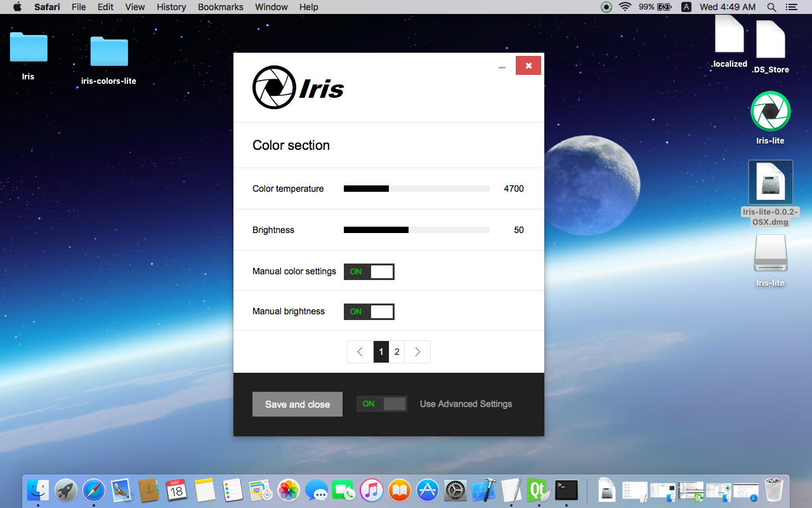Open iBooks in the Dock
The width and height of the screenshot is (812, 508).
point(400,490)
